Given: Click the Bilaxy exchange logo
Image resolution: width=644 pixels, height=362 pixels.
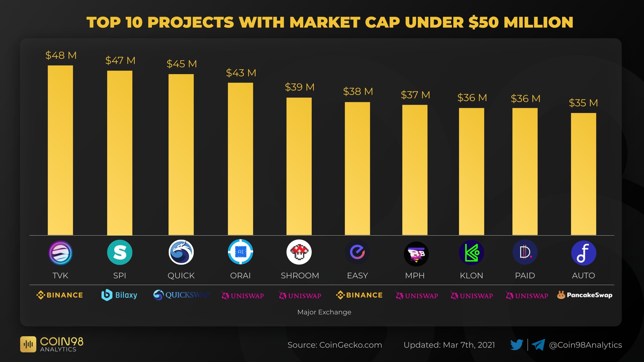Looking at the screenshot, I should coord(119,295).
